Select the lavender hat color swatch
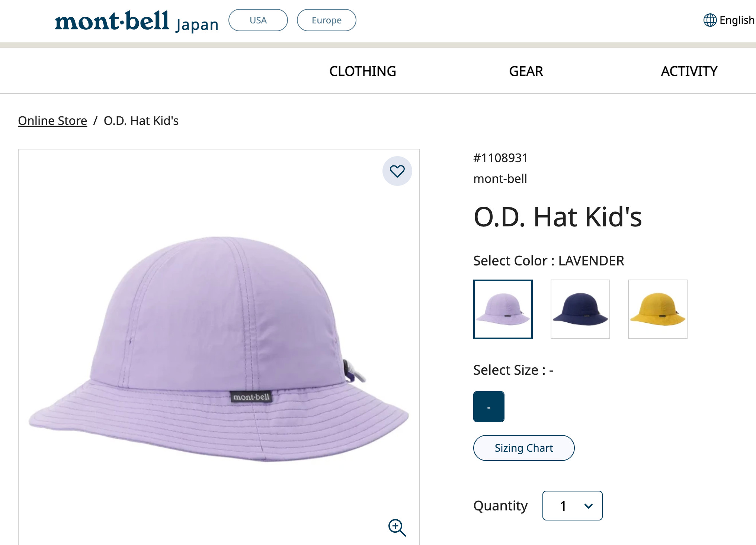This screenshot has height=545, width=756. point(503,309)
